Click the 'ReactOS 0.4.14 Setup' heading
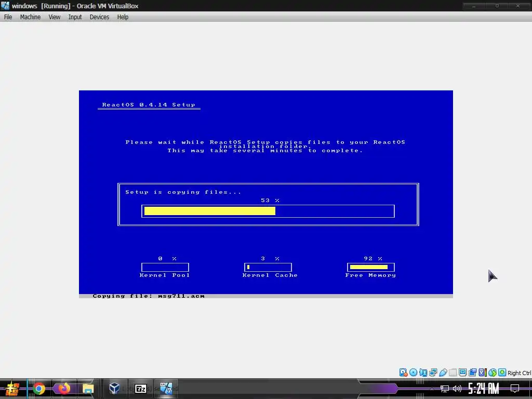The height and width of the screenshot is (399, 532). [x=149, y=105]
